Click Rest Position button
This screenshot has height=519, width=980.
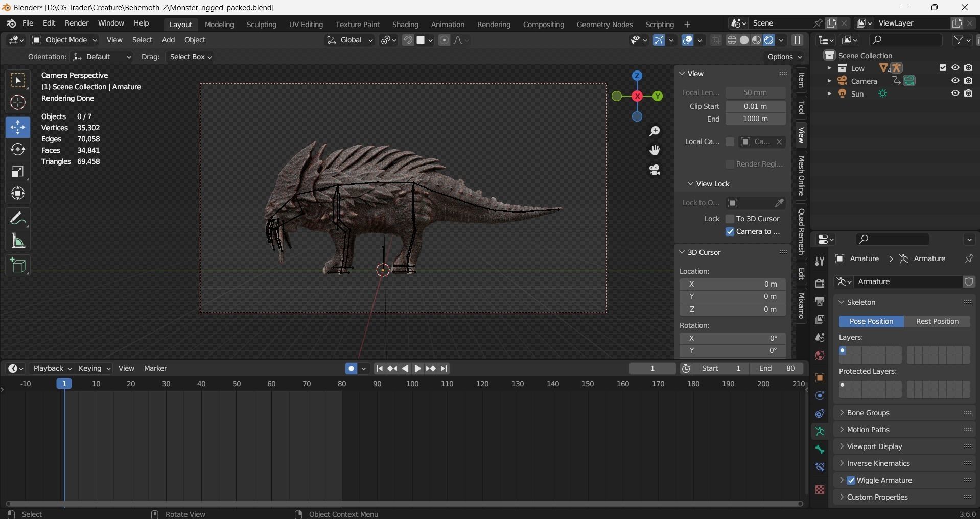pyautogui.click(x=937, y=321)
